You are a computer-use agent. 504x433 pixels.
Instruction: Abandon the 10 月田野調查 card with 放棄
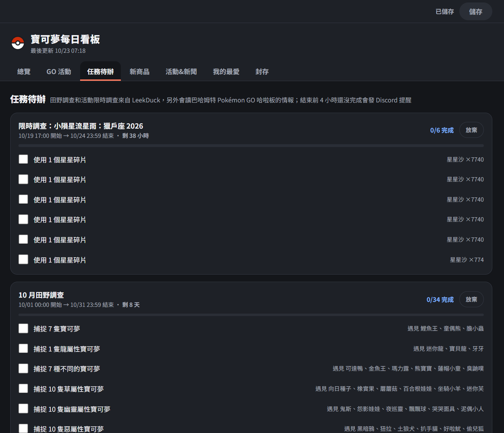pos(471,299)
